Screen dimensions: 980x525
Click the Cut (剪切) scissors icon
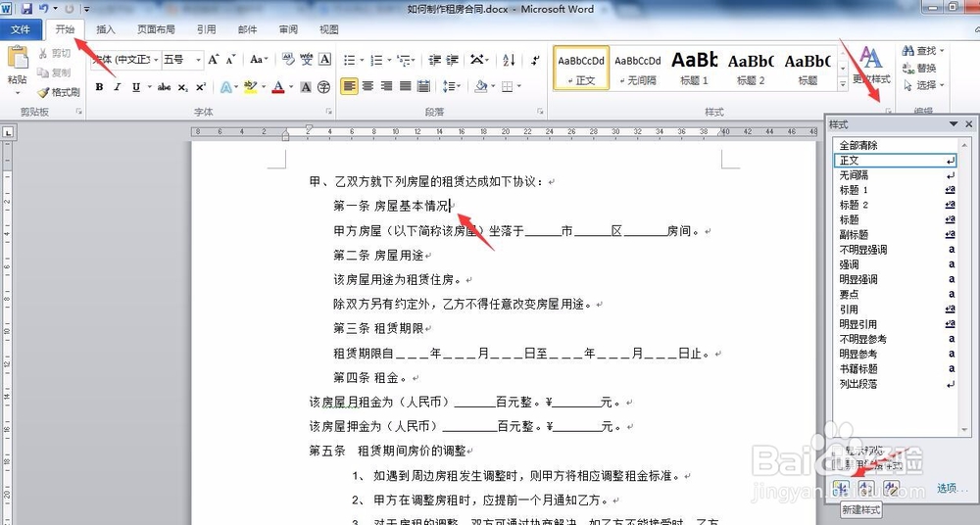tap(43, 54)
